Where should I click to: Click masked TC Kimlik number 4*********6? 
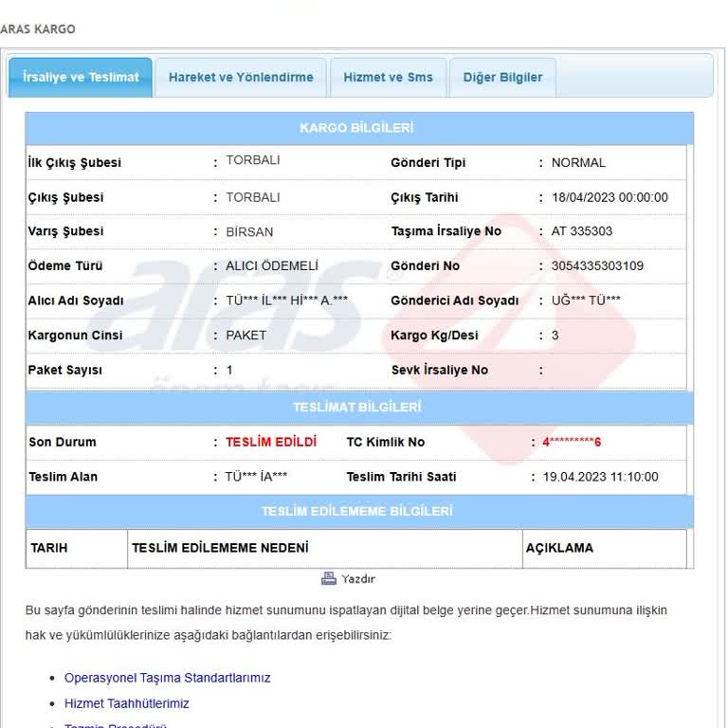(572, 442)
